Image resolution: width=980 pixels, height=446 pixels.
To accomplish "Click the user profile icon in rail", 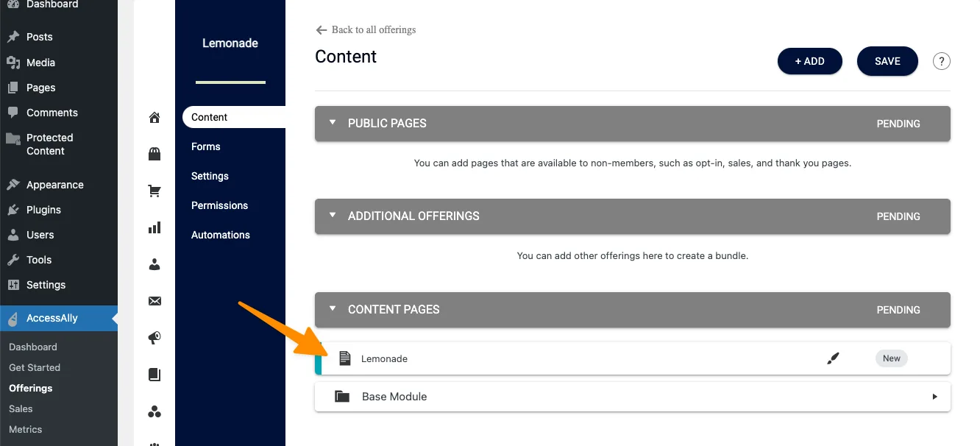I will click(155, 264).
